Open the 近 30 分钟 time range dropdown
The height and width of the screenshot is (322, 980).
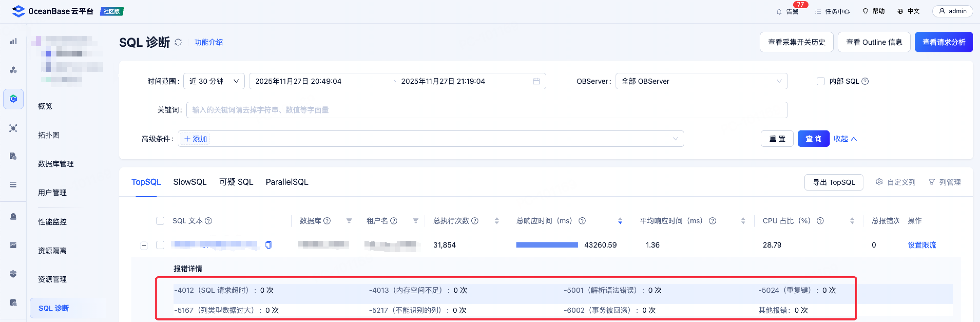click(214, 81)
